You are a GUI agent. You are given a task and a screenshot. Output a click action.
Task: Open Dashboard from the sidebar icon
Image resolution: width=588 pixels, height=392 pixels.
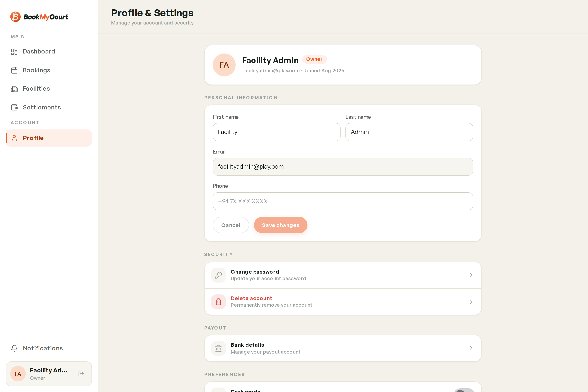[14, 52]
